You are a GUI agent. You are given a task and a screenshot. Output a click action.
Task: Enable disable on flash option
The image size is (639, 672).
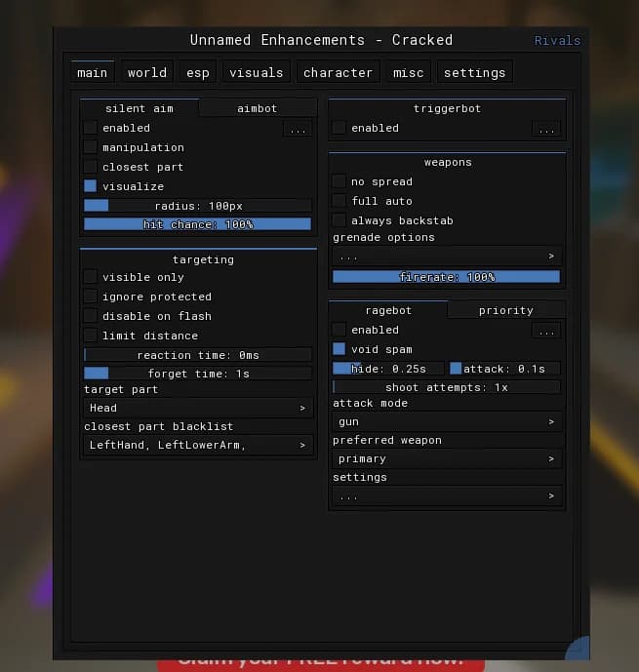click(x=91, y=316)
